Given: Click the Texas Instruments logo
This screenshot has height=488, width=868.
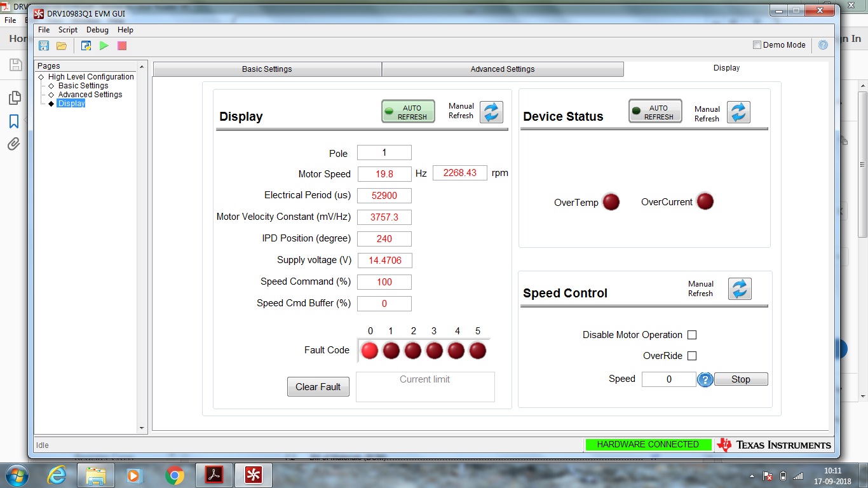Looking at the screenshot, I should [774, 445].
